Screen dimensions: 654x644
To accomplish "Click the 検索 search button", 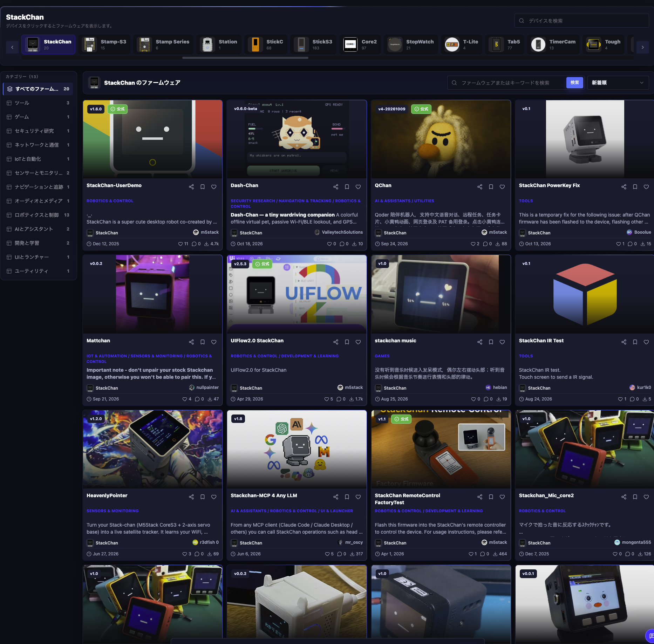I will (574, 83).
